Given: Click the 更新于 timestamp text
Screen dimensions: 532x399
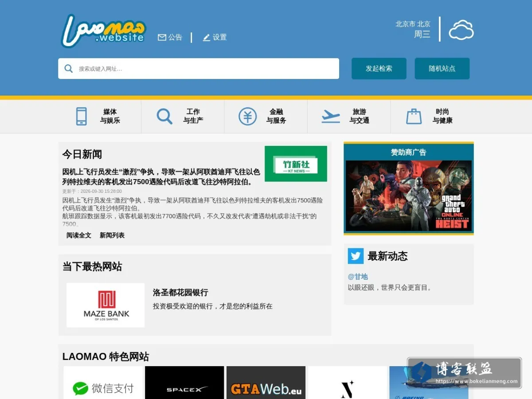Looking at the screenshot, I should (92, 191).
